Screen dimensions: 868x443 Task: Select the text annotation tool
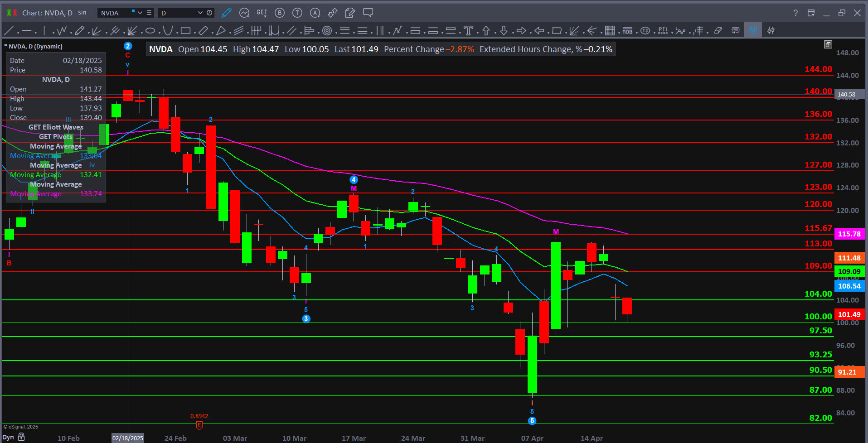pyautogui.click(x=468, y=31)
